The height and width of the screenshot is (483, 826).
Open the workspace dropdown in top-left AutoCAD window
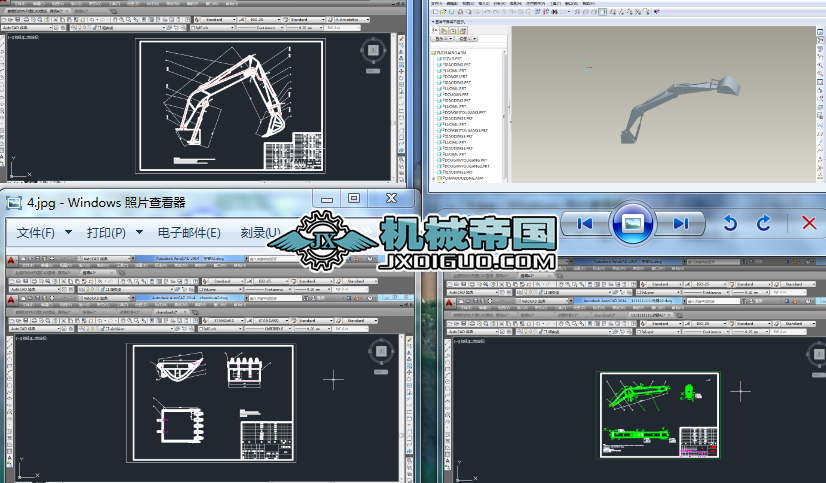pos(27,27)
